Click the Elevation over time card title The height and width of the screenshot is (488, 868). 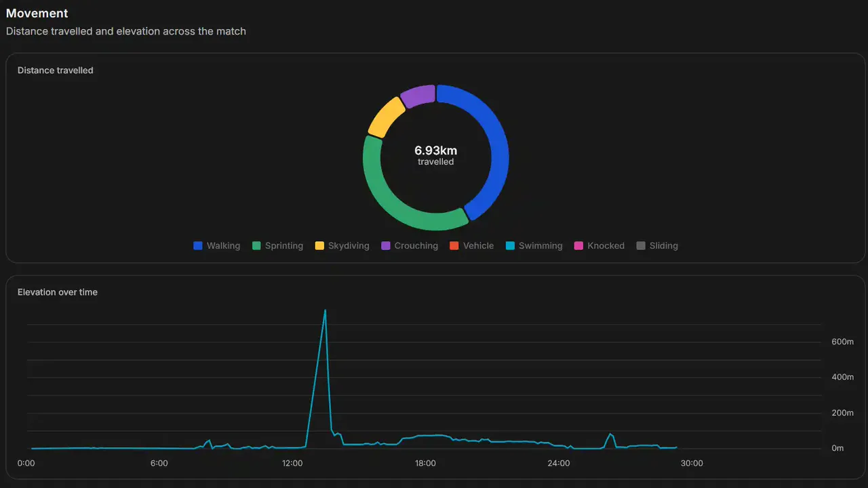[x=58, y=292]
